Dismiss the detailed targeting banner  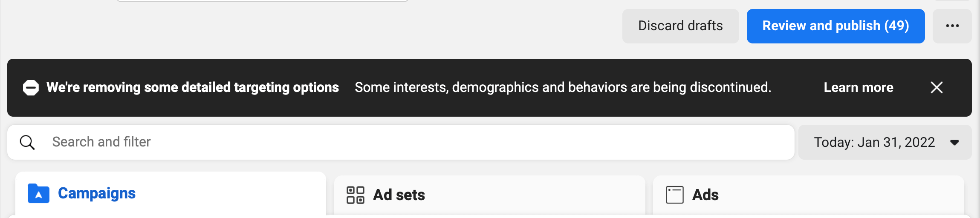(937, 88)
